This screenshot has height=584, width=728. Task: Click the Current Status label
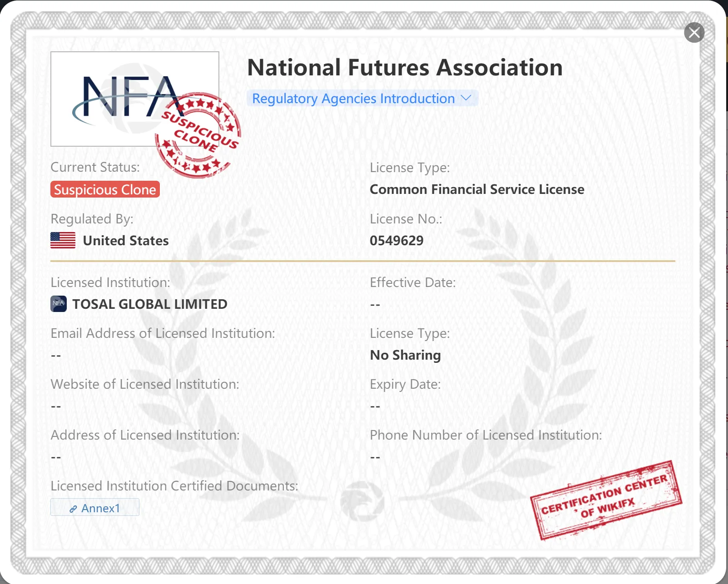click(x=95, y=167)
